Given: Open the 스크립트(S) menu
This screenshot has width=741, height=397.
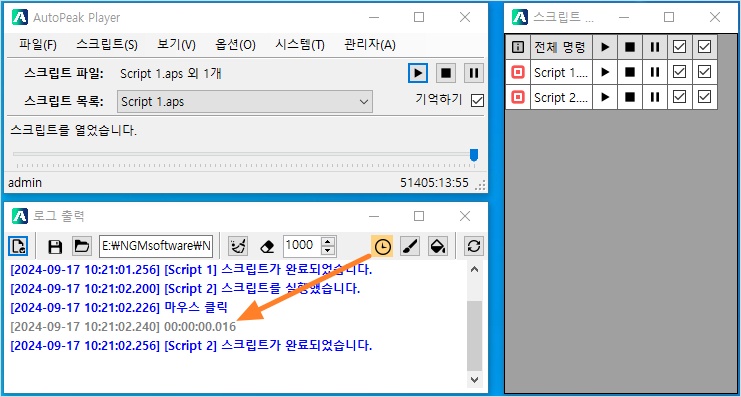Looking at the screenshot, I should (107, 45).
